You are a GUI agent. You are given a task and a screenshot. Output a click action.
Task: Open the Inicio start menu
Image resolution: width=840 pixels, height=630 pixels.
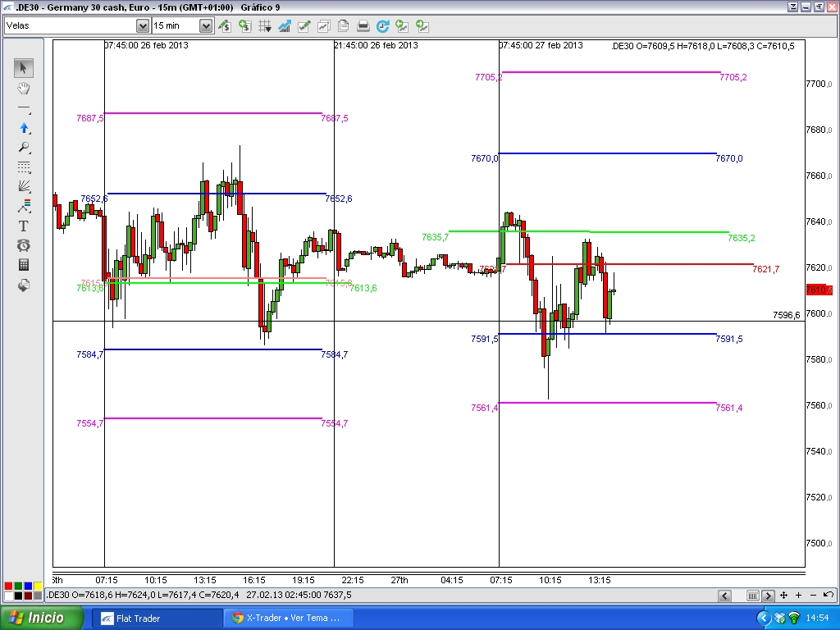click(42, 619)
